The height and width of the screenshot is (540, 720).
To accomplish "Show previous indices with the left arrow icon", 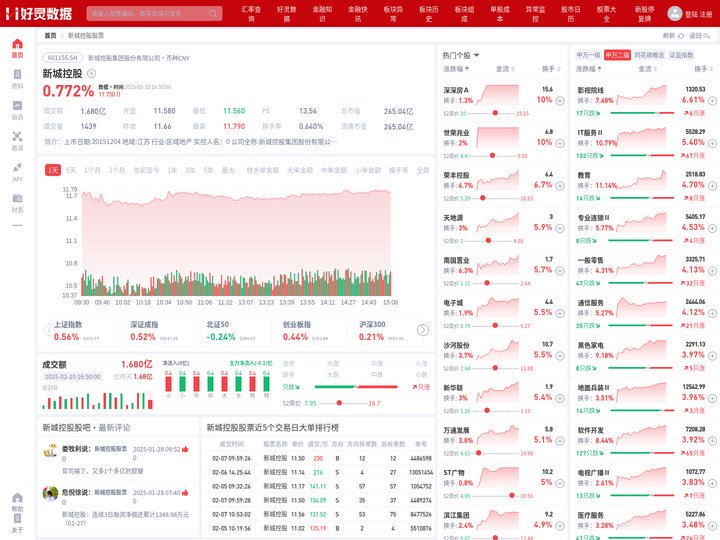I will click(x=49, y=330).
